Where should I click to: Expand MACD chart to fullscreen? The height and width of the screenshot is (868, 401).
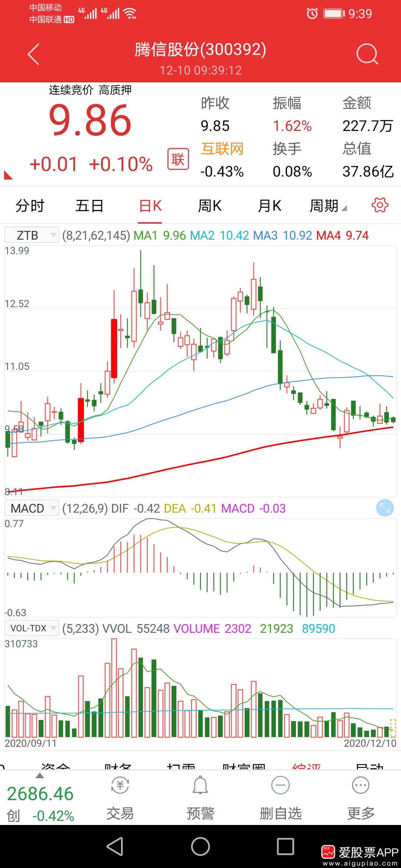(x=385, y=508)
